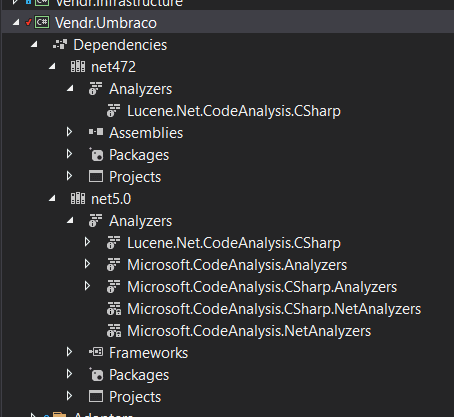Click the Analyzers icon under net5.0
This screenshot has height=417, width=454.
(x=96, y=221)
